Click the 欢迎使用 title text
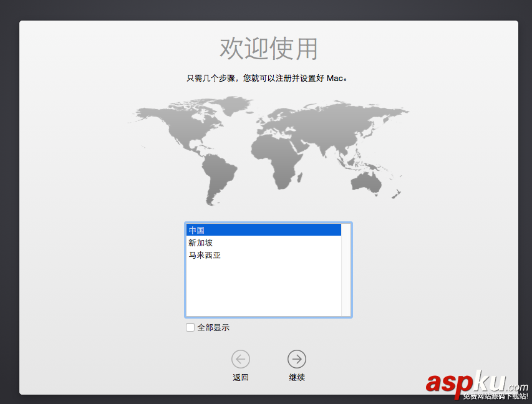Screen dimensions: 532x404 pos(268,47)
